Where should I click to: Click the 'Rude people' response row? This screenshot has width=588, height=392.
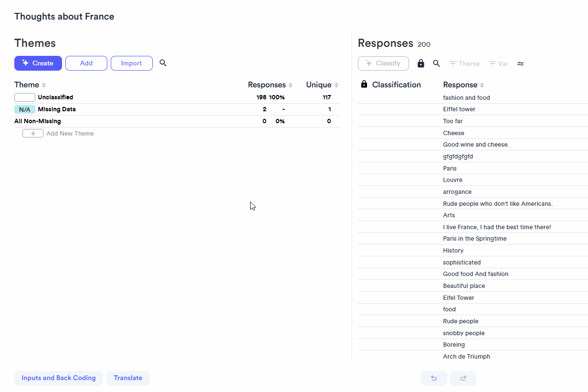point(473,321)
